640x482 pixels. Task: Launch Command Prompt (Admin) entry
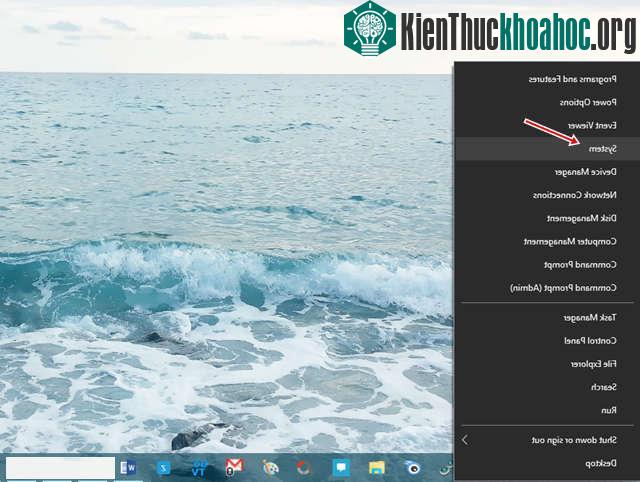(547, 288)
